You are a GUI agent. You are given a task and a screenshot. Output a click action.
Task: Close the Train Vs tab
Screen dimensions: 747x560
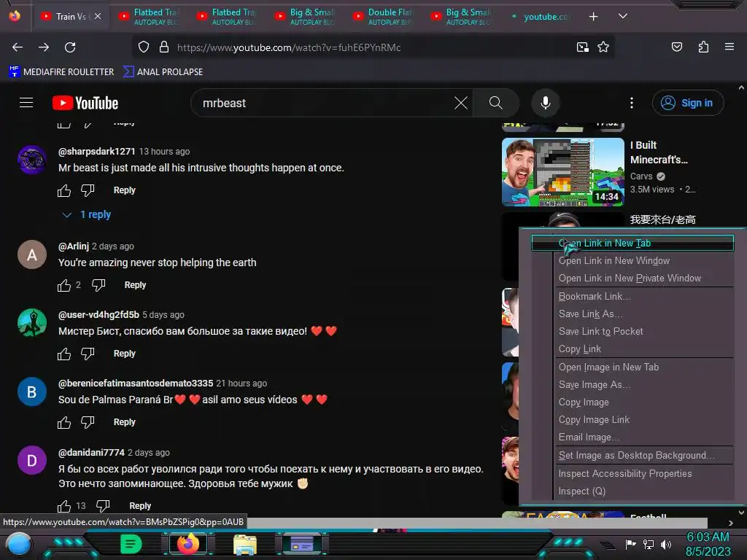pos(98,16)
